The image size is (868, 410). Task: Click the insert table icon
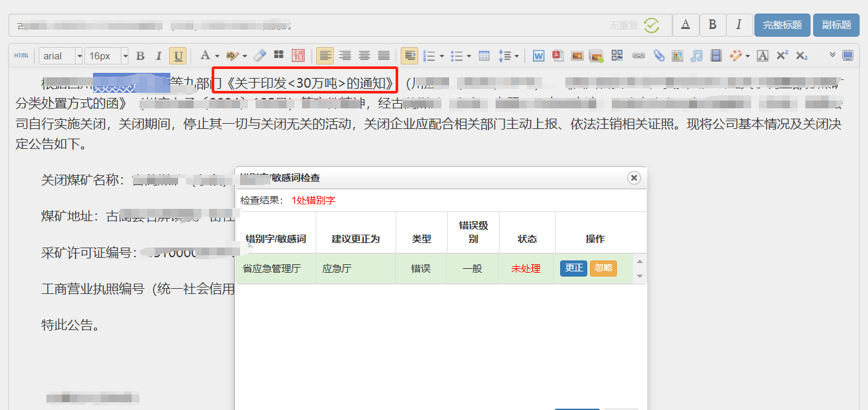[x=484, y=56]
